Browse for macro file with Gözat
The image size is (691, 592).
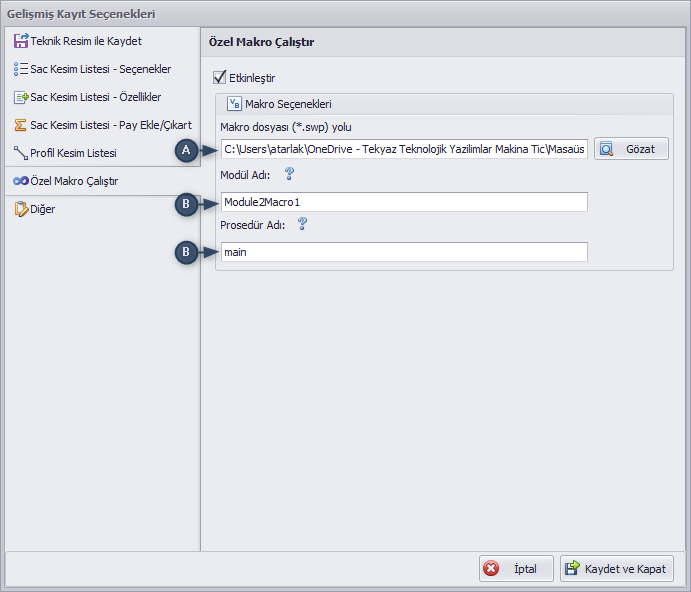click(x=631, y=149)
